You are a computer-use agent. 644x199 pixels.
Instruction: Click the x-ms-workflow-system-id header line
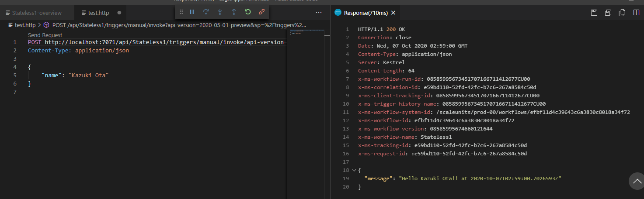point(494,112)
